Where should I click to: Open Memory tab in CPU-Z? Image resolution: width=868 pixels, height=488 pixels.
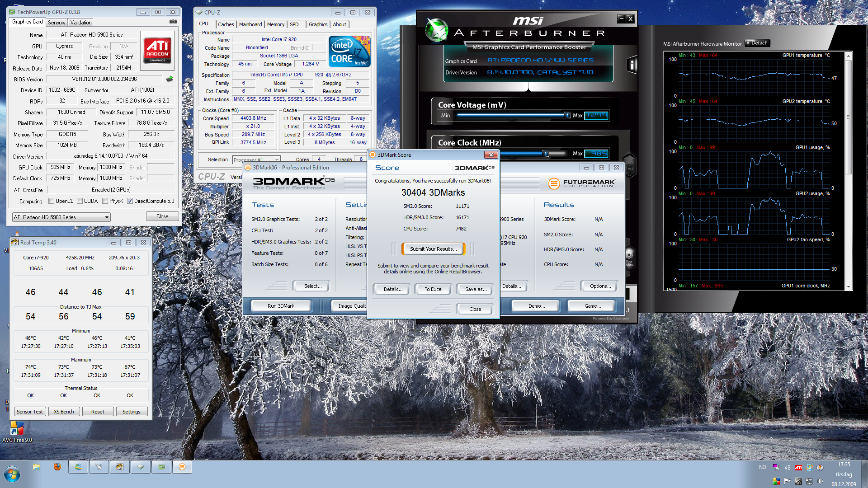(276, 24)
